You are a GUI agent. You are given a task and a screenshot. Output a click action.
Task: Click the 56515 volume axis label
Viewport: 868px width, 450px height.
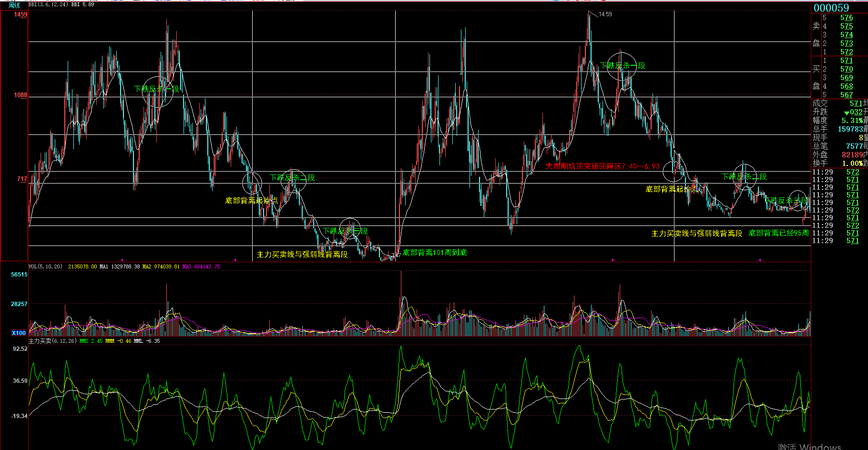tap(19, 275)
